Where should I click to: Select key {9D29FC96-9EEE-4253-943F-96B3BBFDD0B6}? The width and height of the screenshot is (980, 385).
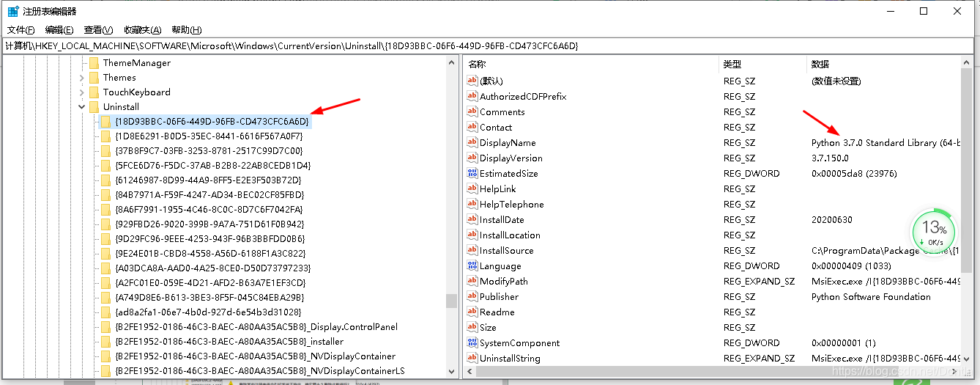(210, 238)
